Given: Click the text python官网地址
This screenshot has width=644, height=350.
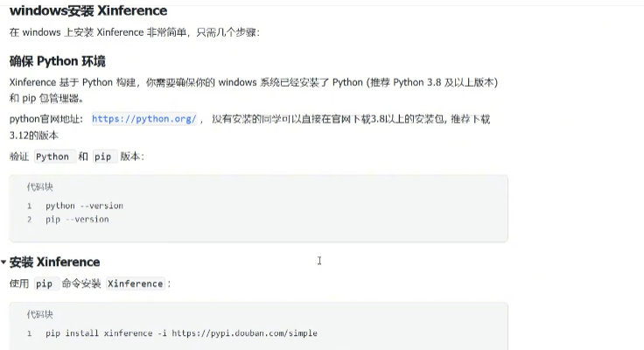Looking at the screenshot, I should (x=46, y=119).
